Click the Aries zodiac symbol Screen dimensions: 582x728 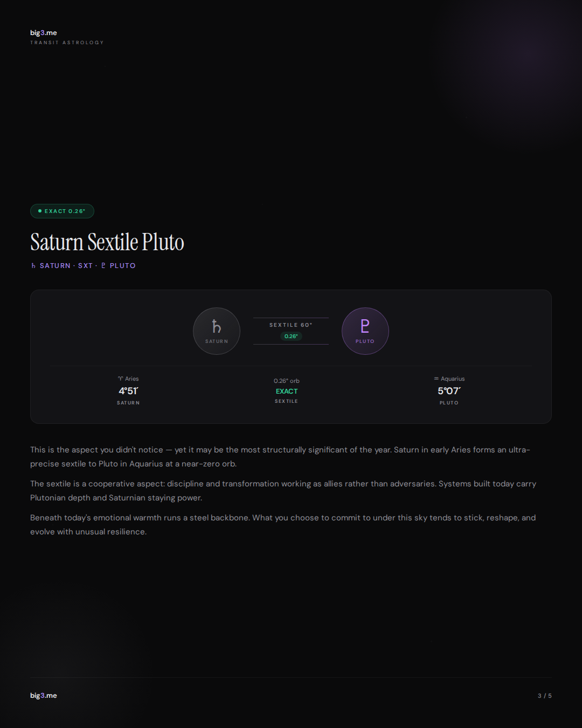[x=120, y=379]
